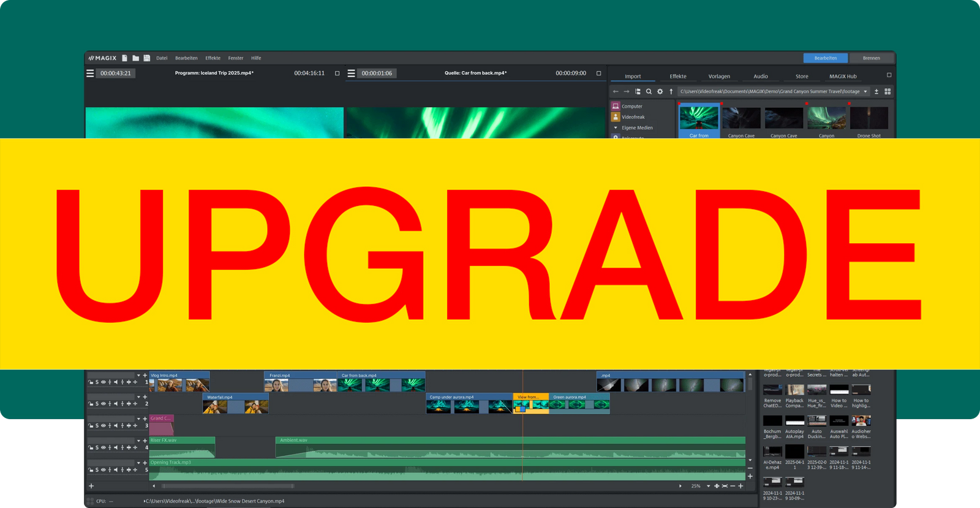This screenshot has height=508, width=980.
Task: Expand track 5 header dropdown arrow
Action: [x=138, y=463]
